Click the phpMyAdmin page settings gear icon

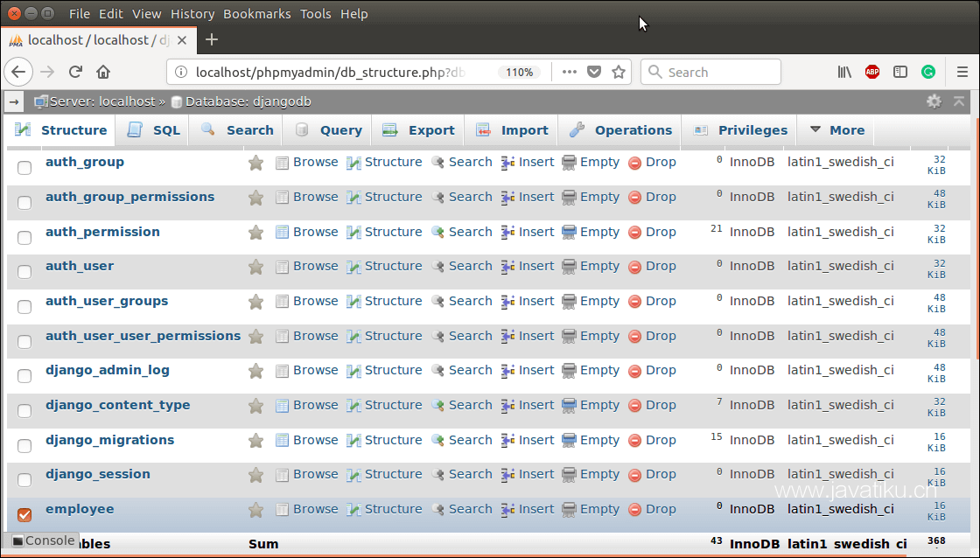pyautogui.click(x=934, y=101)
